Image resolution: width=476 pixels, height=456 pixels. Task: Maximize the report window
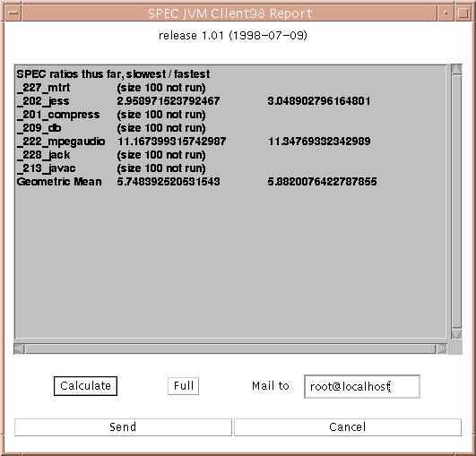[463, 13]
